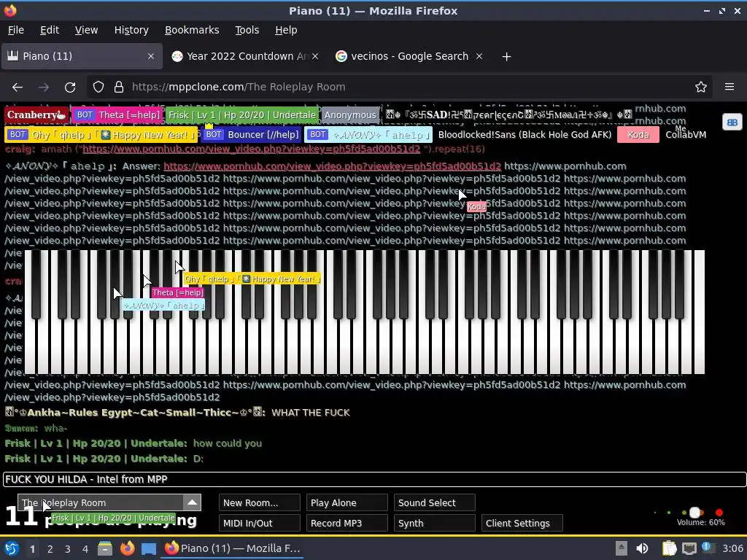The width and height of the screenshot is (747, 560).
Task: View site security padlock info
Action: (119, 87)
